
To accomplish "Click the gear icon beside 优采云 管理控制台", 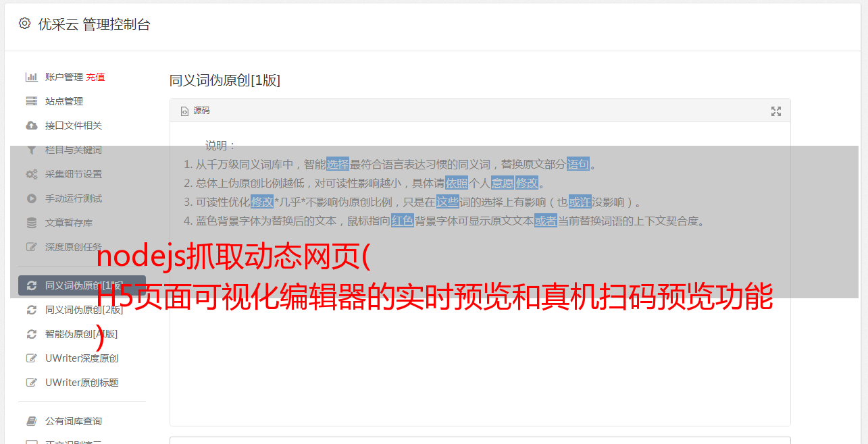I will pos(25,24).
